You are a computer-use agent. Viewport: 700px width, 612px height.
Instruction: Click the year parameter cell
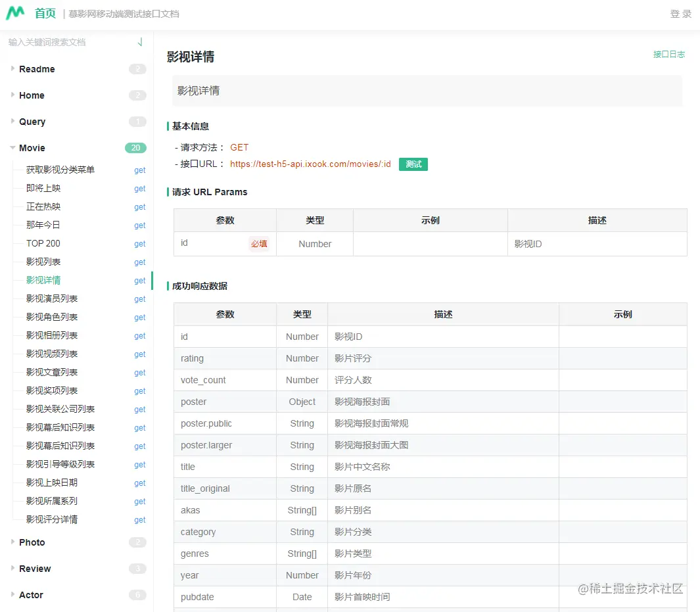(x=225, y=575)
